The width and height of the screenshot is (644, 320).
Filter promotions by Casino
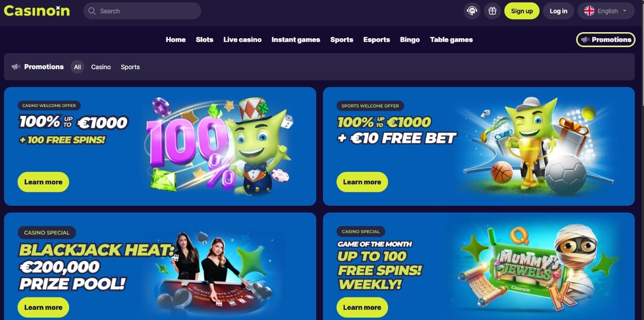pos(101,67)
